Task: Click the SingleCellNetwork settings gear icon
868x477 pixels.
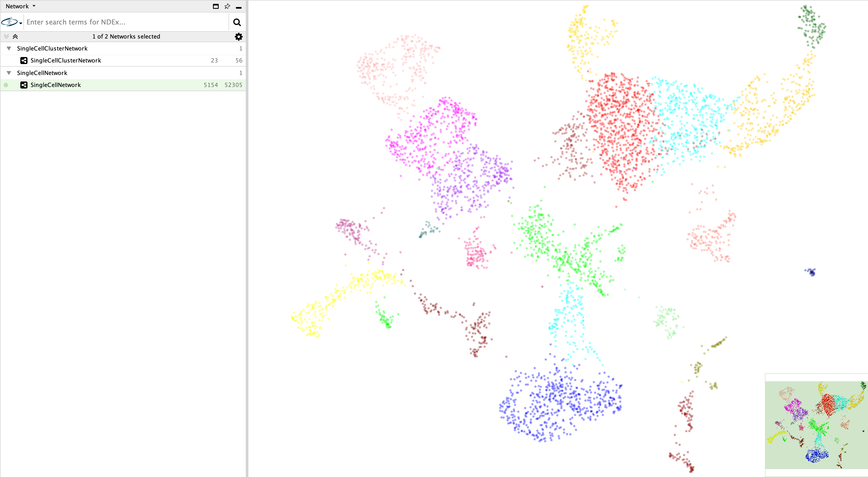Action: [239, 36]
